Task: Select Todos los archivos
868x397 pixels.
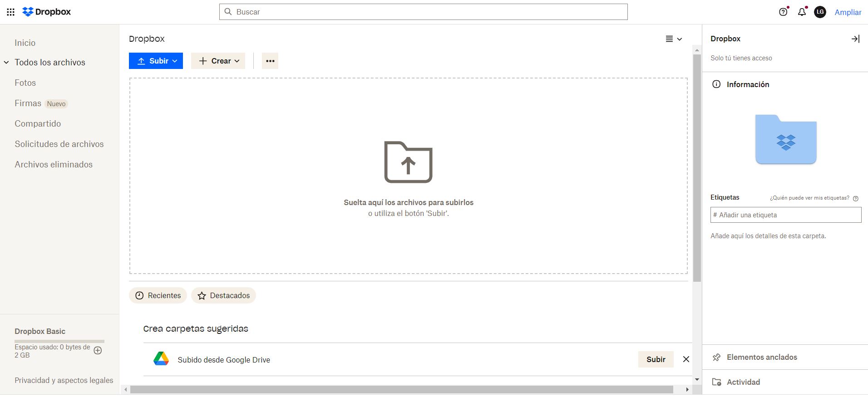Action: 50,63
